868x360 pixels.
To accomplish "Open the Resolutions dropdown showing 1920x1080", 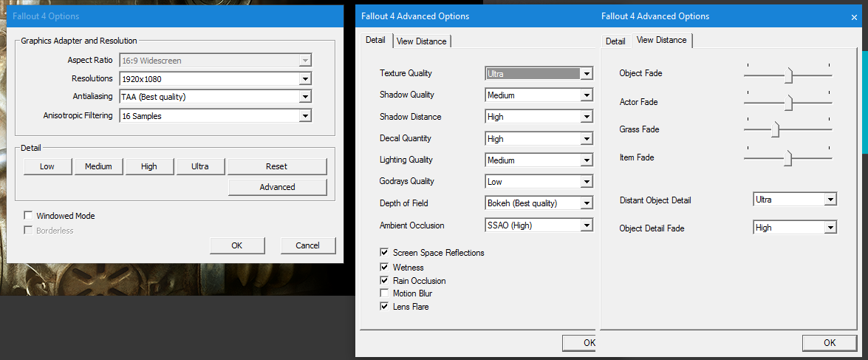I will [216, 78].
